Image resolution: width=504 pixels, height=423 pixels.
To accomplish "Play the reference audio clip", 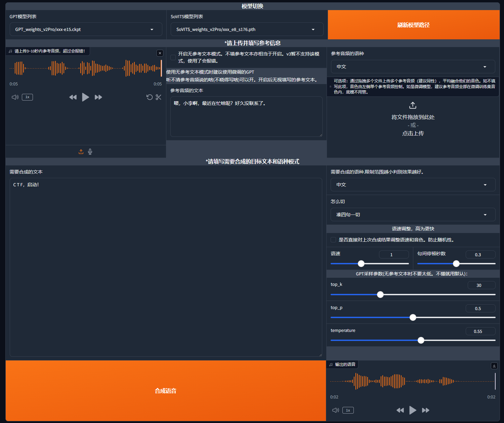I will (x=85, y=97).
